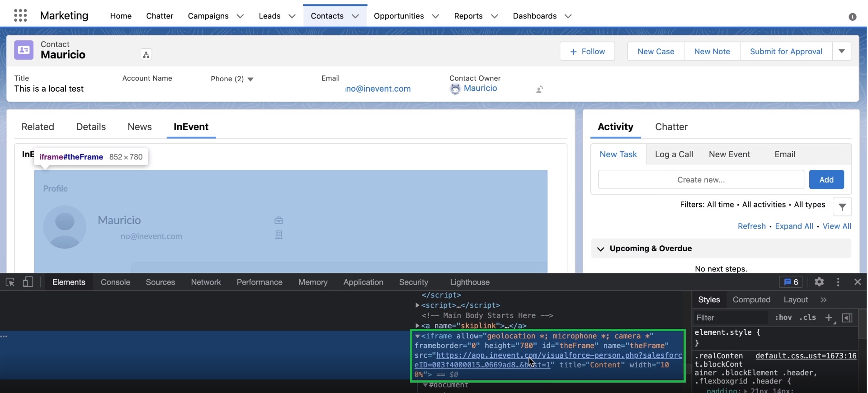This screenshot has height=393, width=868.
Task: Expand the skiplink anchor node
Action: coord(417,326)
